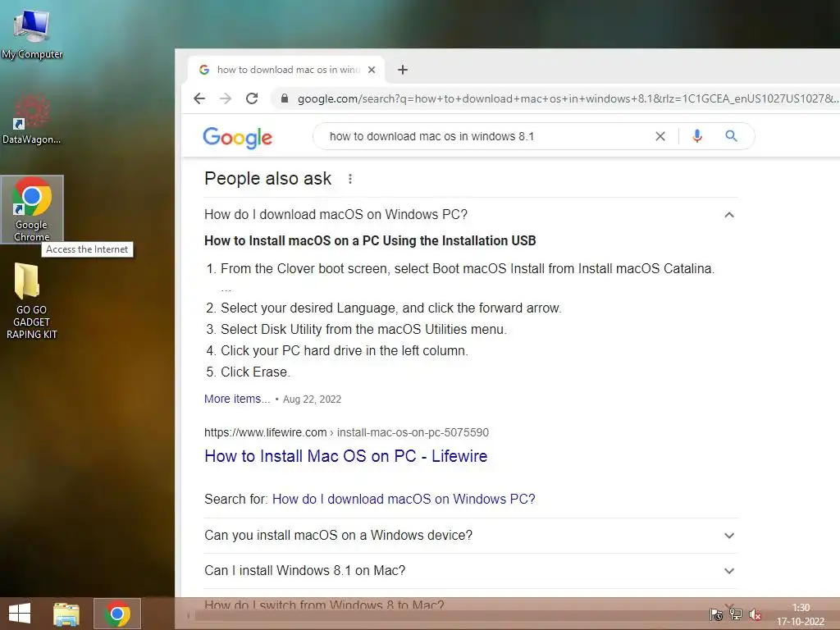Viewport: 840px width, 630px height.
Task: Click the blue search magnifier icon
Action: 731,136
